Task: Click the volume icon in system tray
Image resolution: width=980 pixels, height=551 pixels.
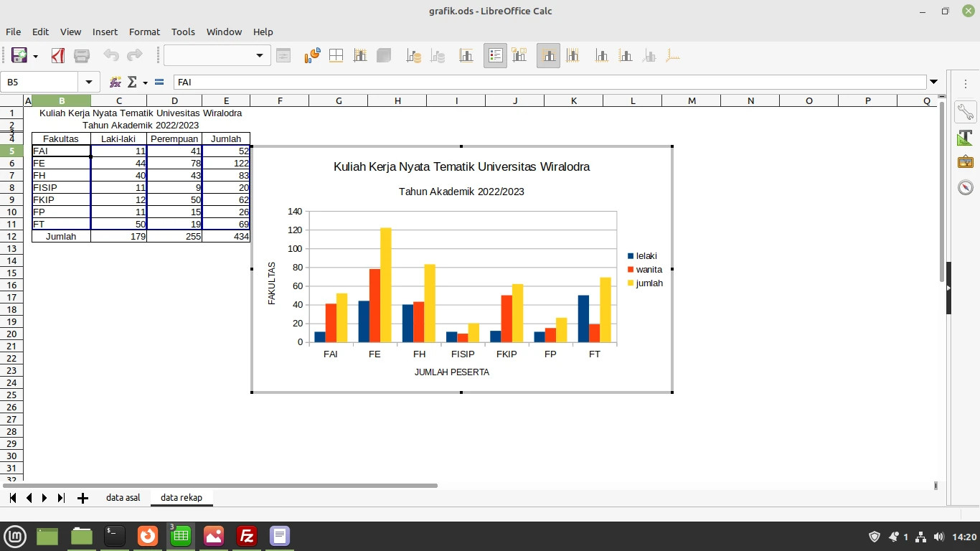Action: [939, 537]
